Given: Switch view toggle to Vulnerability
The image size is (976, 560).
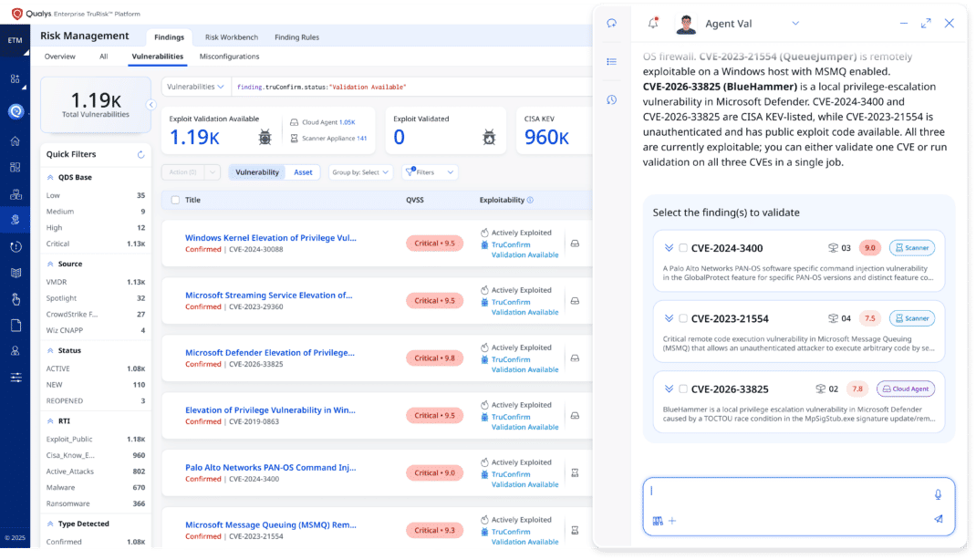Looking at the screenshot, I should pyautogui.click(x=257, y=172).
